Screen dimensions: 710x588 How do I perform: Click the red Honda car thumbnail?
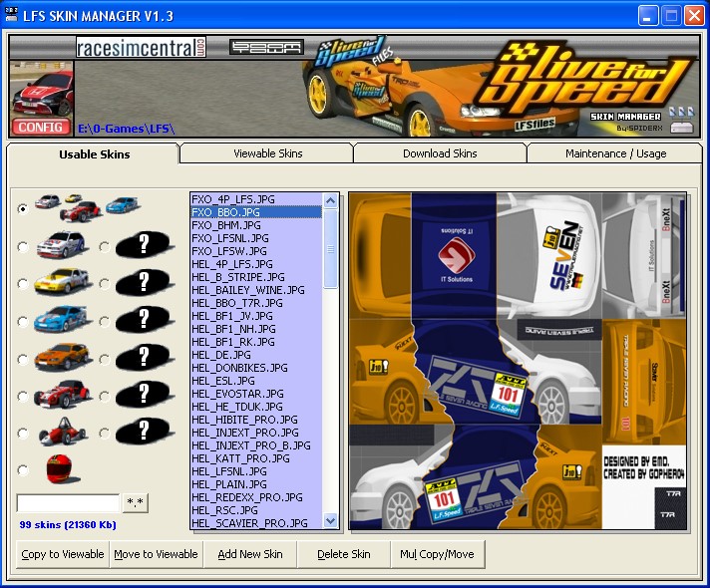[x=42, y=90]
